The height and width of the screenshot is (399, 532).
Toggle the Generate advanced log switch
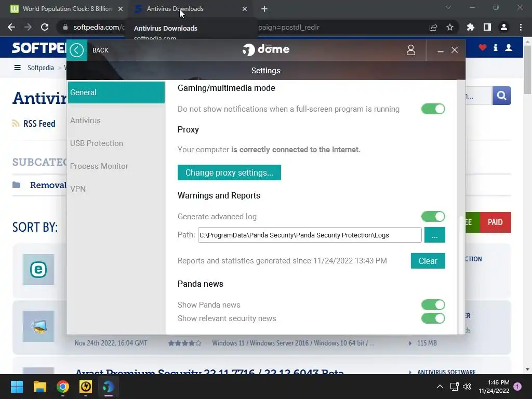[433, 217]
